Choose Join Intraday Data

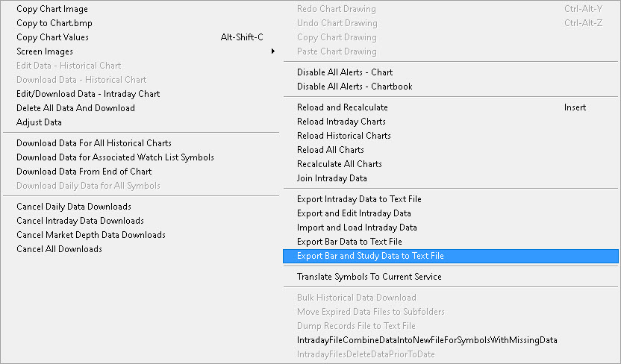click(332, 178)
